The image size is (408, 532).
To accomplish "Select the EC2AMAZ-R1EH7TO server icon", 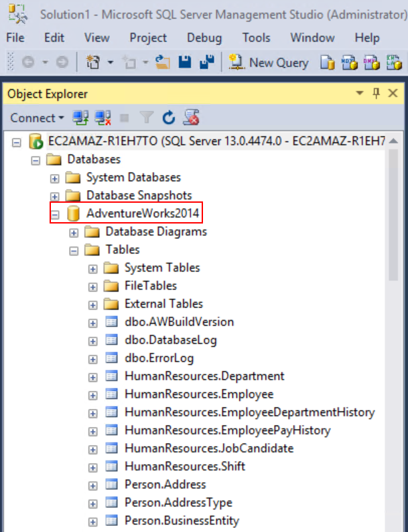I will click(x=36, y=141).
